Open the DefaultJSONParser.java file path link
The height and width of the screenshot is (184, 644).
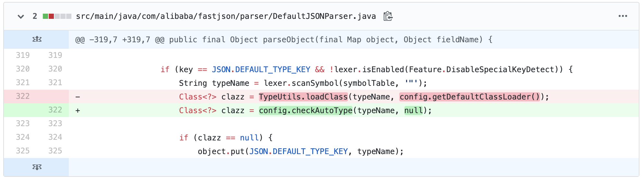coord(226,16)
